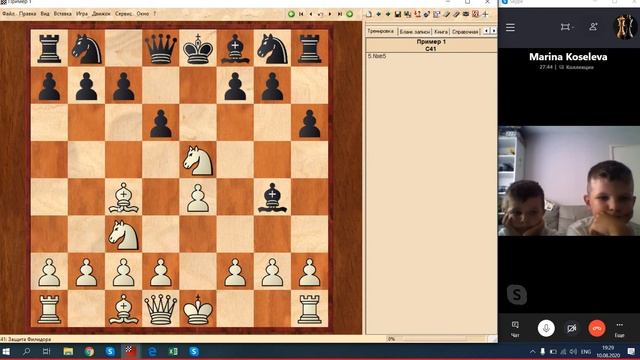Click the Marina Koseleva call title

tap(568, 57)
